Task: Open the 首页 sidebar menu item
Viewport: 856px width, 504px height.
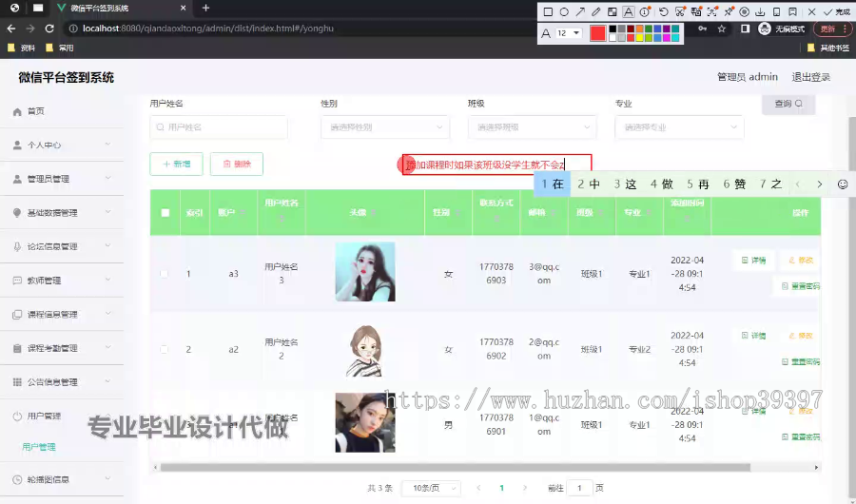Action: [62, 111]
